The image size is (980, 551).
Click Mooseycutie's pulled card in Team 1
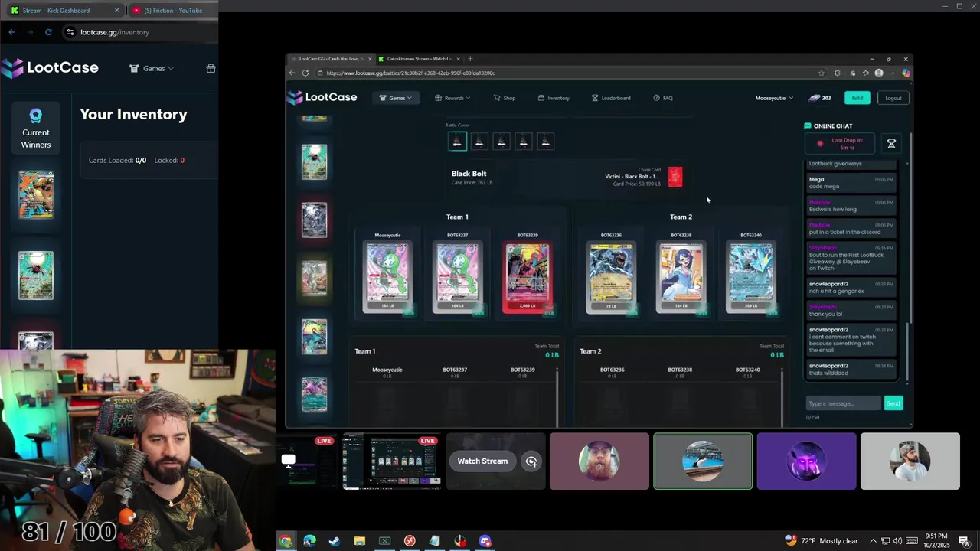387,277
